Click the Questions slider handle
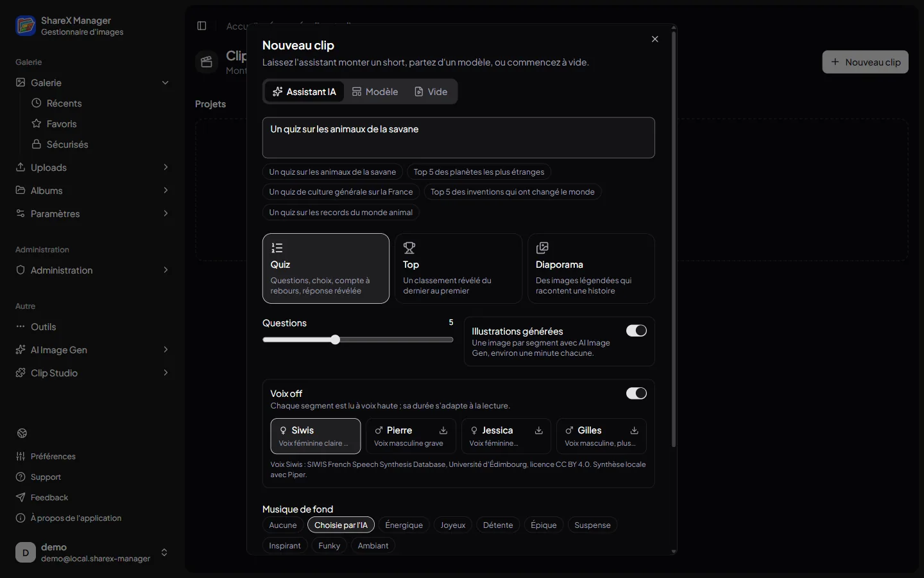 tap(335, 340)
